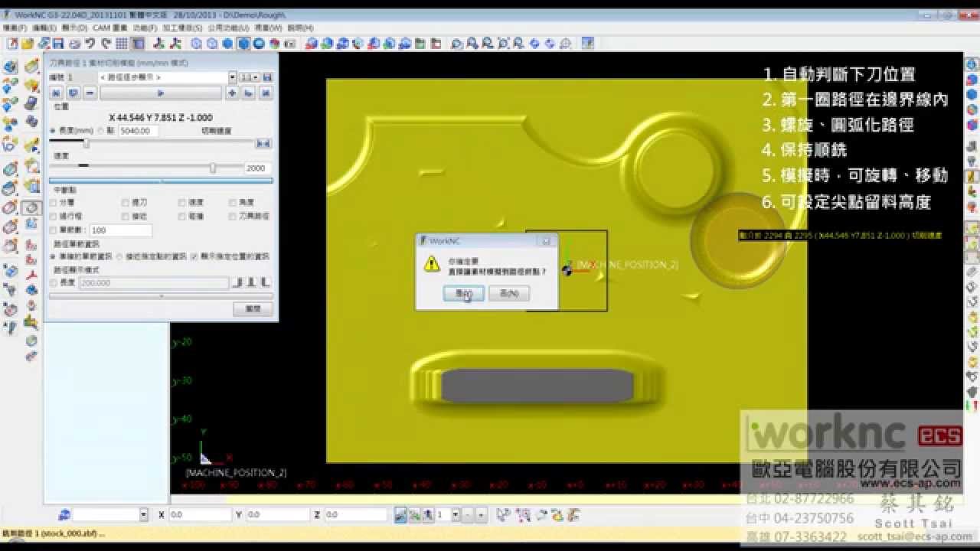Click 否(N) in the WorkNC dialog
This screenshot has width=980, height=551.
coord(509,293)
